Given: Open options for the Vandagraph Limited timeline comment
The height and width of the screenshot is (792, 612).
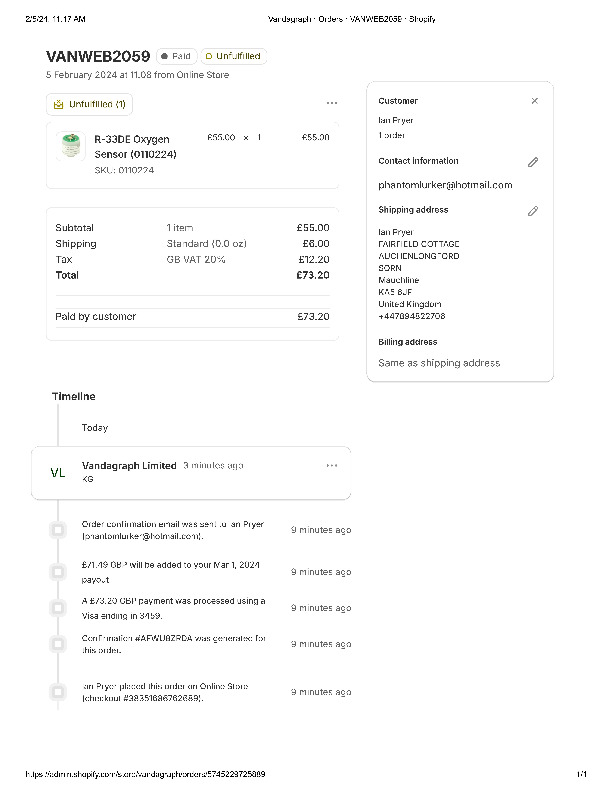Looking at the screenshot, I should point(332,466).
